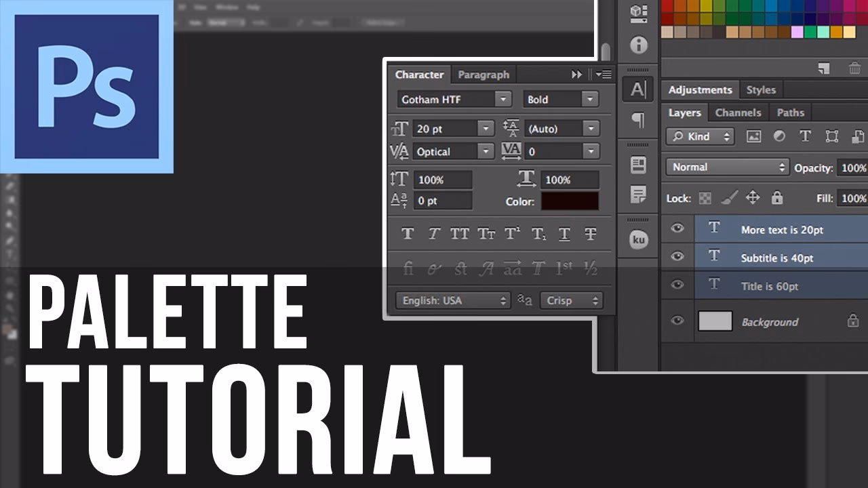Open the tracking value dropdown
The height and width of the screenshot is (488, 868).
591,151
